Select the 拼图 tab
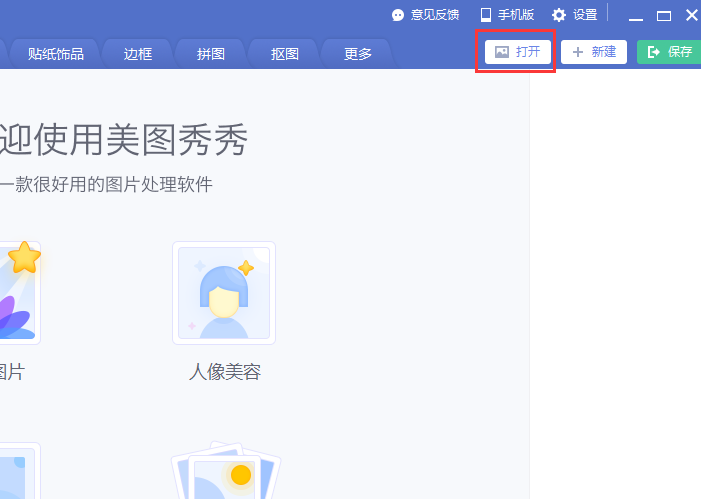 [211, 54]
